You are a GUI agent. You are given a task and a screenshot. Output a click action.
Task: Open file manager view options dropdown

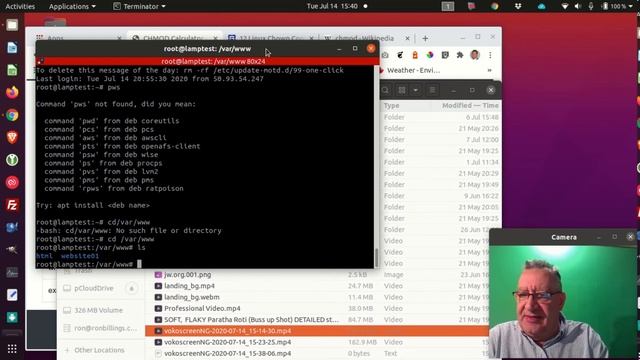coord(416,90)
